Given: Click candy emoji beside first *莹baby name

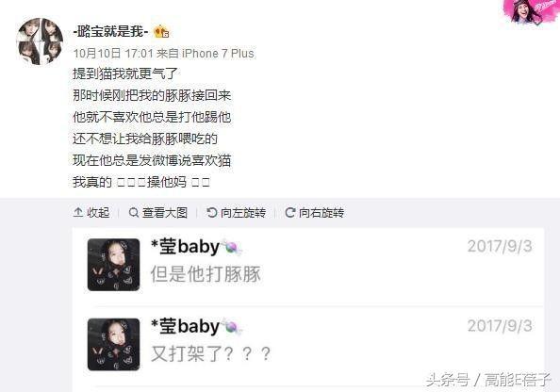Looking at the screenshot, I should [x=232, y=247].
